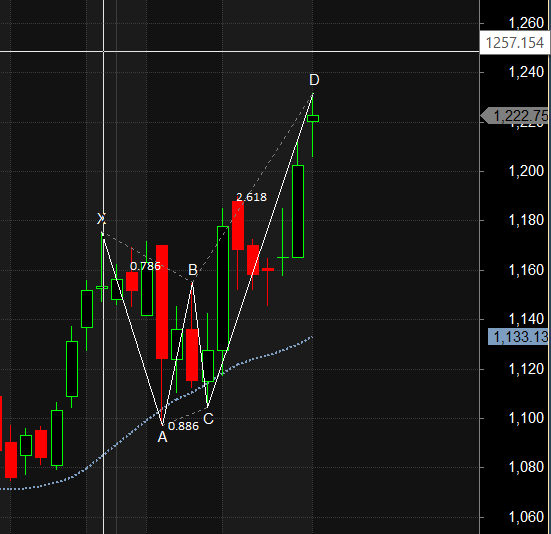
Task: Click the 1,140 price axis label
Action: [526, 319]
